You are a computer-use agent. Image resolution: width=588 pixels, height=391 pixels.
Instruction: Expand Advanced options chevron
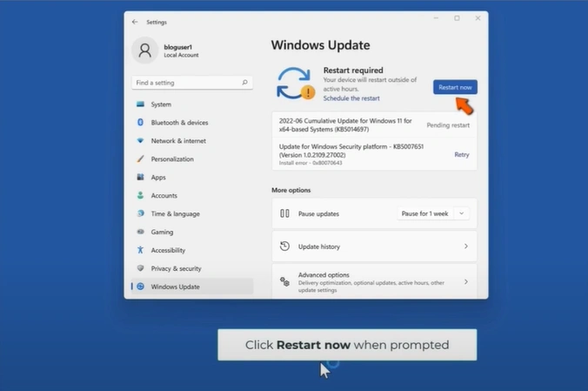[x=465, y=281]
